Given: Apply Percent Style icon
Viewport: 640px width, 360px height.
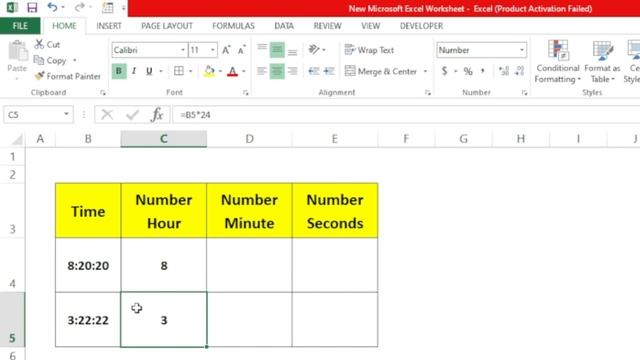Looking at the screenshot, I should (468, 71).
